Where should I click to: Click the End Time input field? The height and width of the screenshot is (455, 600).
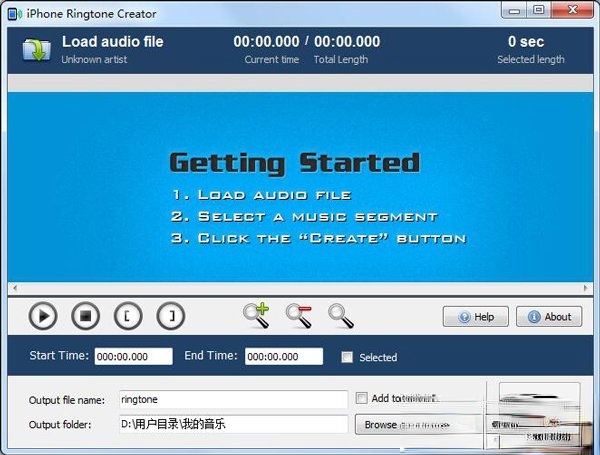coord(284,356)
